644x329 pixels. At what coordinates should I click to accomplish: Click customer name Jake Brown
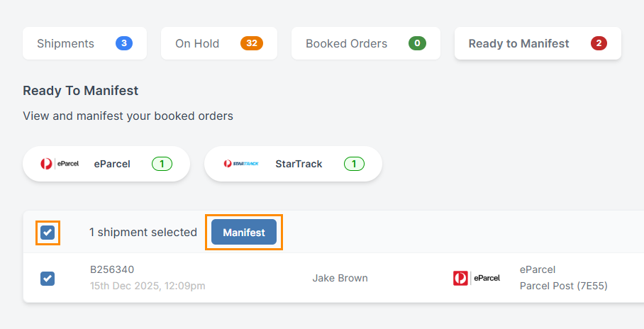(x=340, y=278)
